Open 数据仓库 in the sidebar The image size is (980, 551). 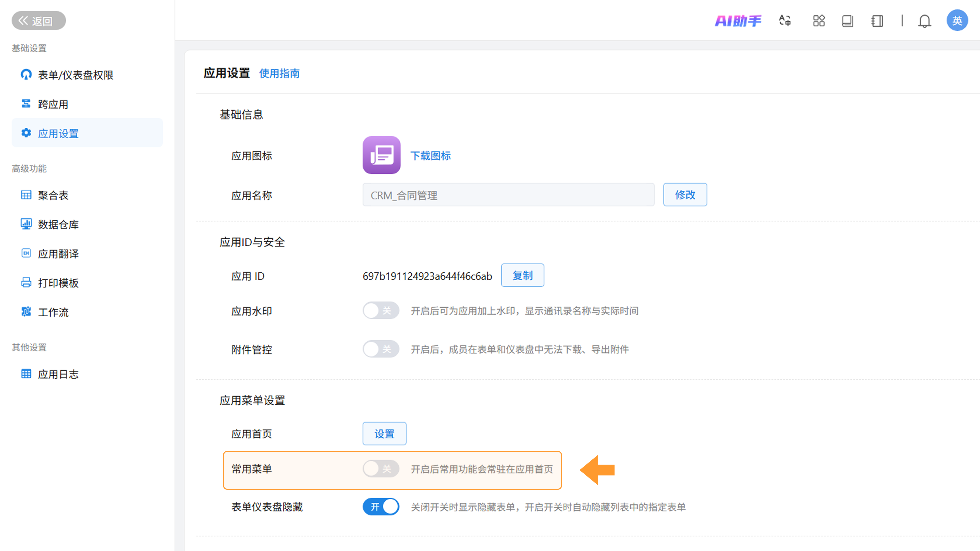point(58,224)
